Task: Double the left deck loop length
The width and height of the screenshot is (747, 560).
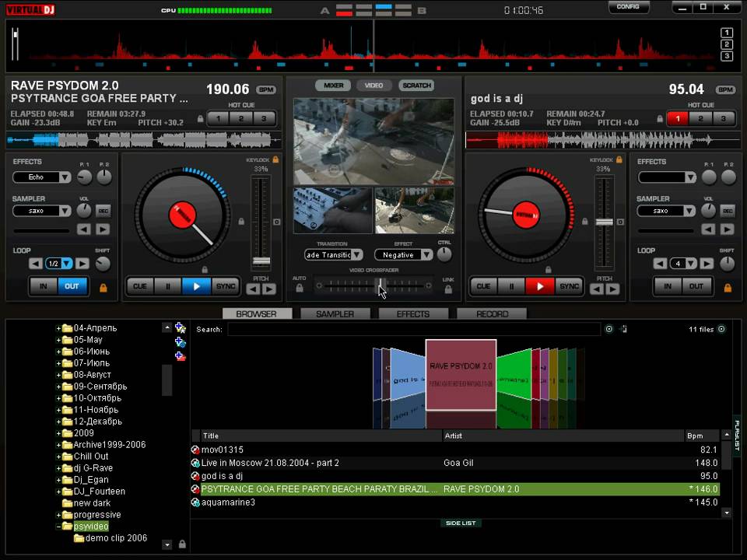Action: click(82, 264)
